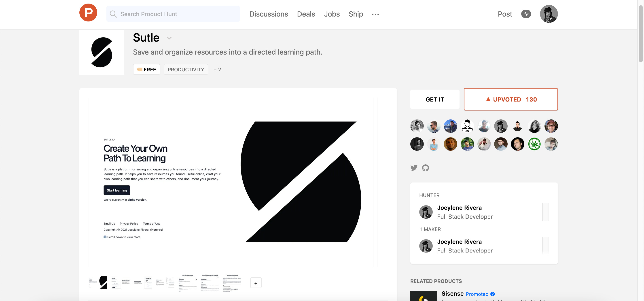Click the RELATED PRODUCTS heading
The height and width of the screenshot is (301, 644).
[436, 281]
